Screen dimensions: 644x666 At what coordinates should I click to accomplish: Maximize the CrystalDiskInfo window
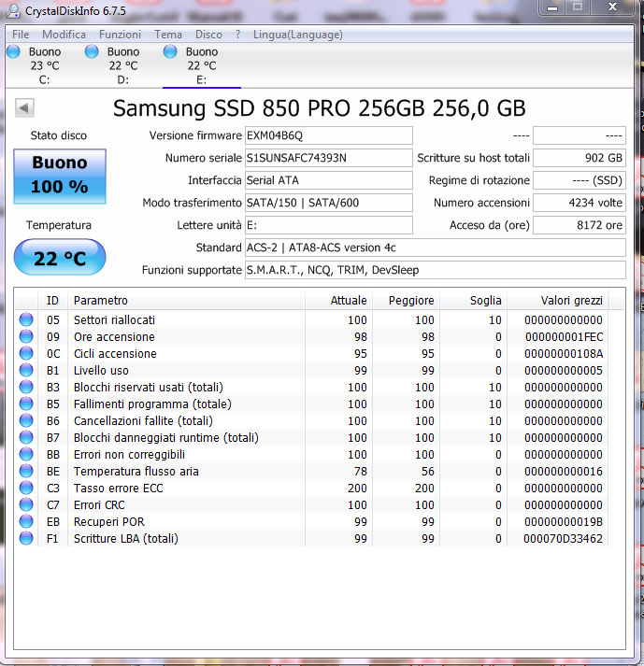pos(578,7)
